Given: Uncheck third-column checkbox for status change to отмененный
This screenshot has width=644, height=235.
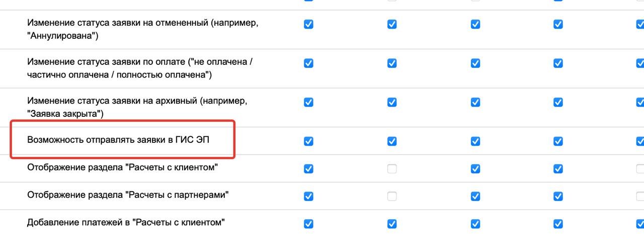Looking at the screenshot, I should 475,24.
